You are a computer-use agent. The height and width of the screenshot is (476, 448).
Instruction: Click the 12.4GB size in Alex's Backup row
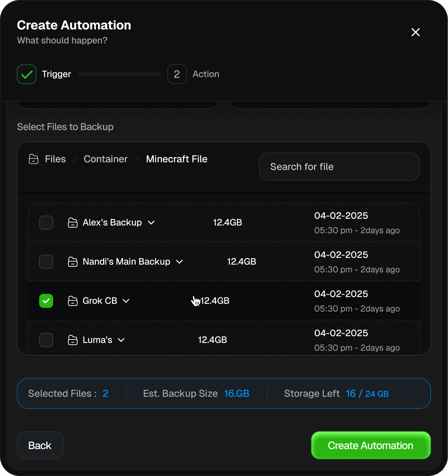click(228, 222)
